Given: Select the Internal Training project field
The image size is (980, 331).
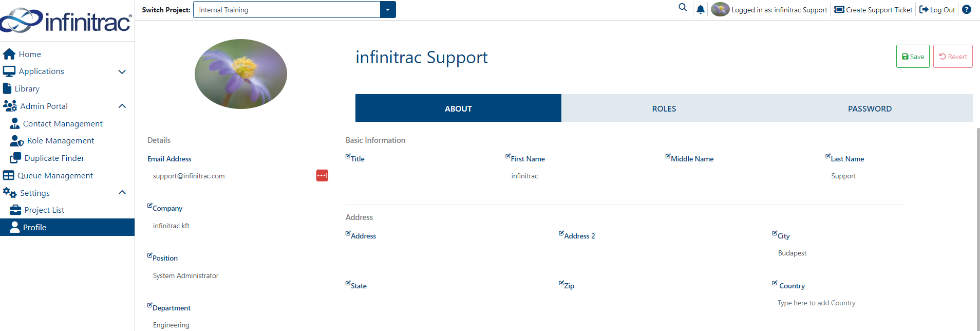Looking at the screenshot, I should point(287,10).
